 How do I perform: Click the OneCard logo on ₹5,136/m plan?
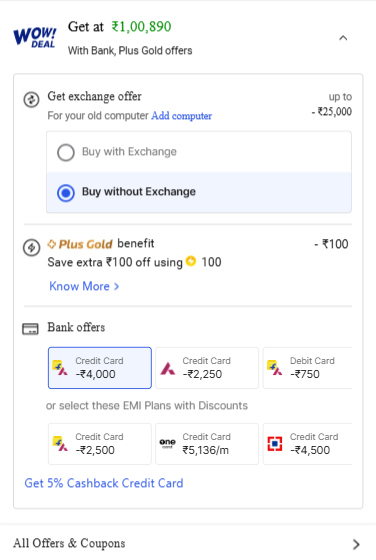(x=167, y=443)
